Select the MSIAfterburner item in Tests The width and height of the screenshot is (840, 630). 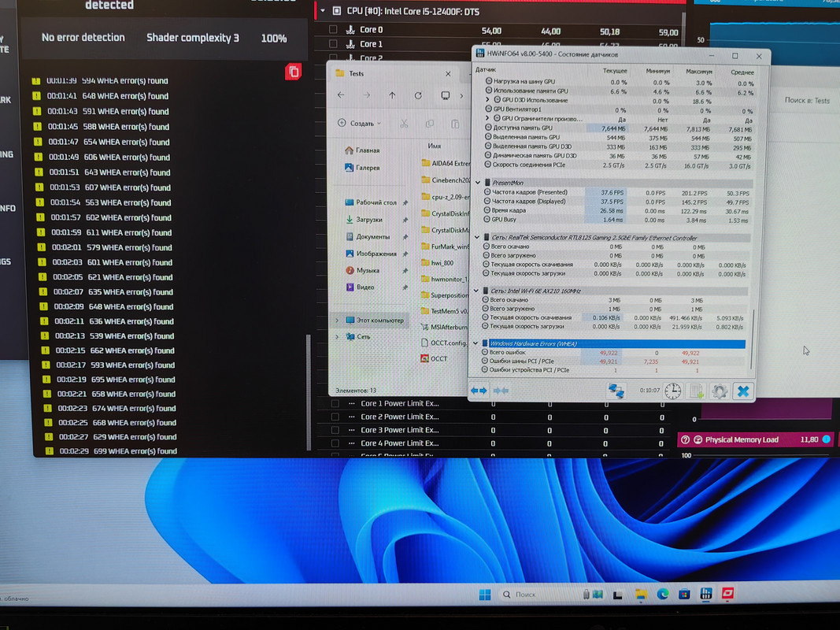[x=444, y=327]
